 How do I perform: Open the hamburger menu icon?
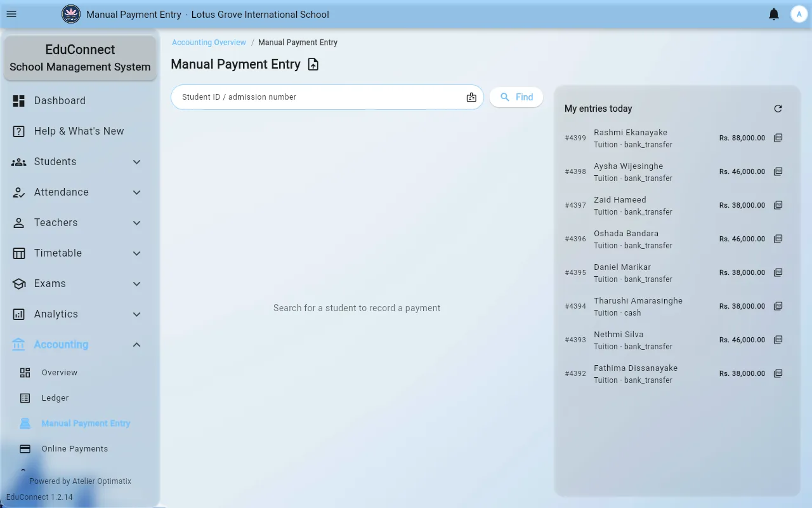click(x=11, y=14)
